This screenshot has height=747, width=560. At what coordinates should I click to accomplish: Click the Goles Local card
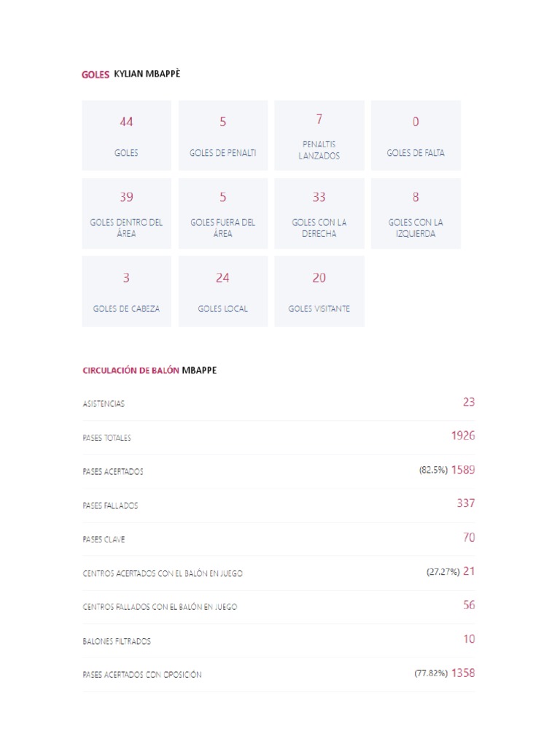pos(222,291)
